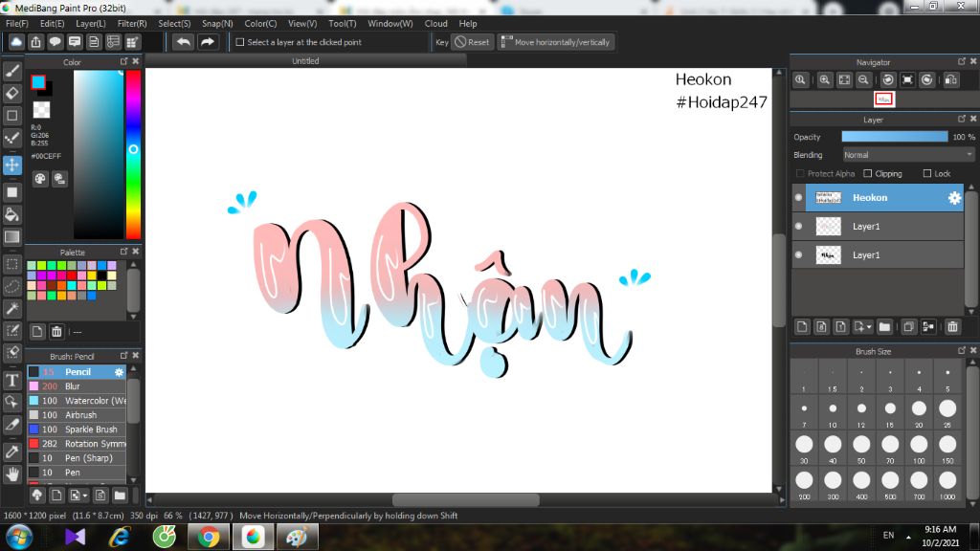Image resolution: width=980 pixels, height=551 pixels.
Task: Select the Brush tool in left toolbar
Action: click(11, 71)
